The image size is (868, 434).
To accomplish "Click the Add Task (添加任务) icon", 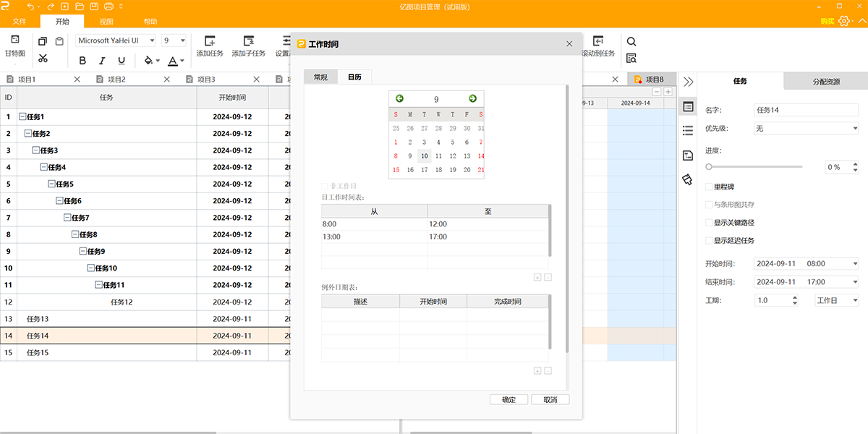I will [x=210, y=41].
